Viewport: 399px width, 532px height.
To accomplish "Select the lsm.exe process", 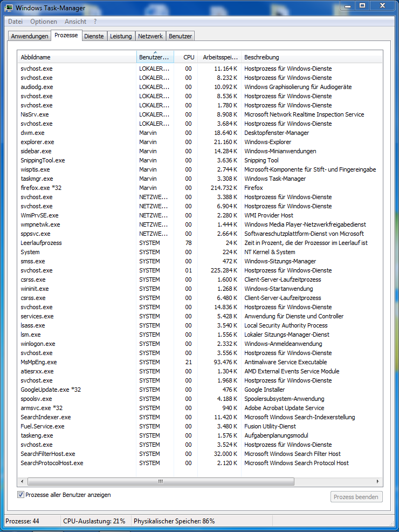I will tap(200, 335).
